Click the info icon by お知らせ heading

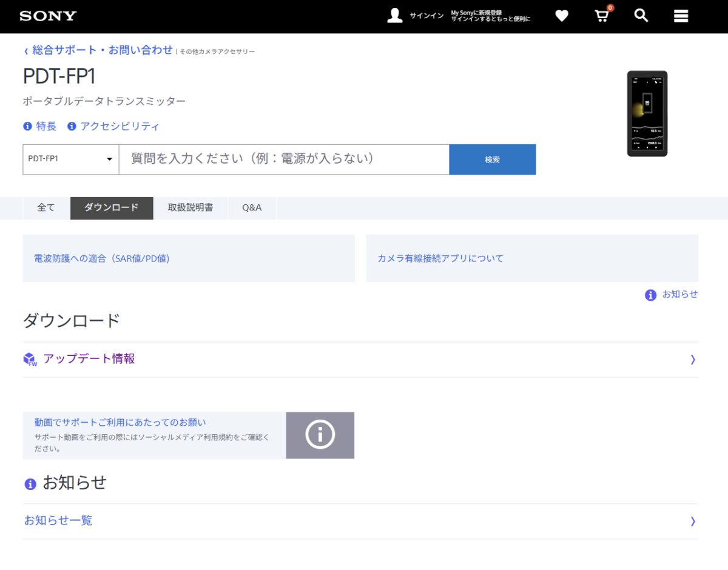click(30, 484)
